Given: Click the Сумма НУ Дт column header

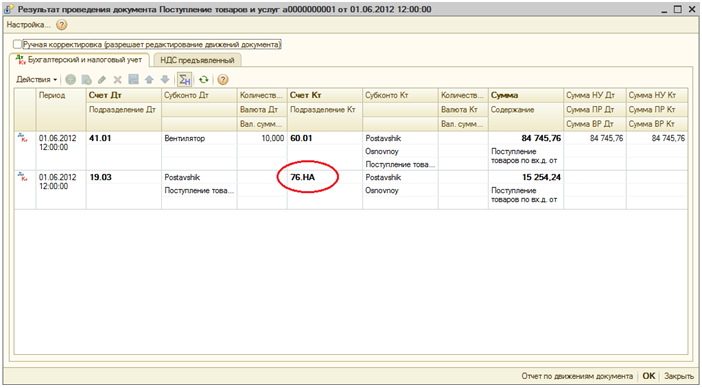Looking at the screenshot, I should [595, 95].
